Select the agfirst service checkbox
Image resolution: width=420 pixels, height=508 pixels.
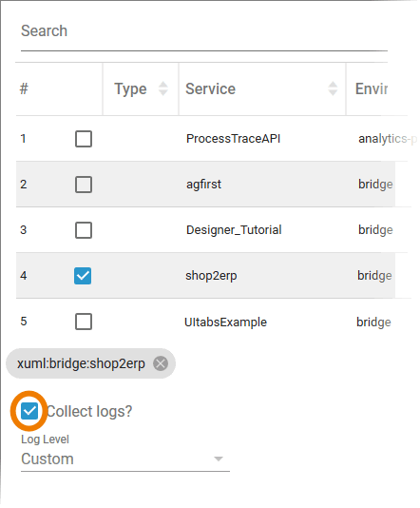tap(84, 185)
